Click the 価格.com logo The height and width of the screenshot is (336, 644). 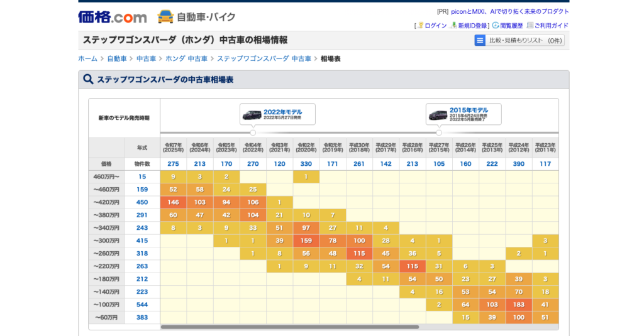(112, 17)
